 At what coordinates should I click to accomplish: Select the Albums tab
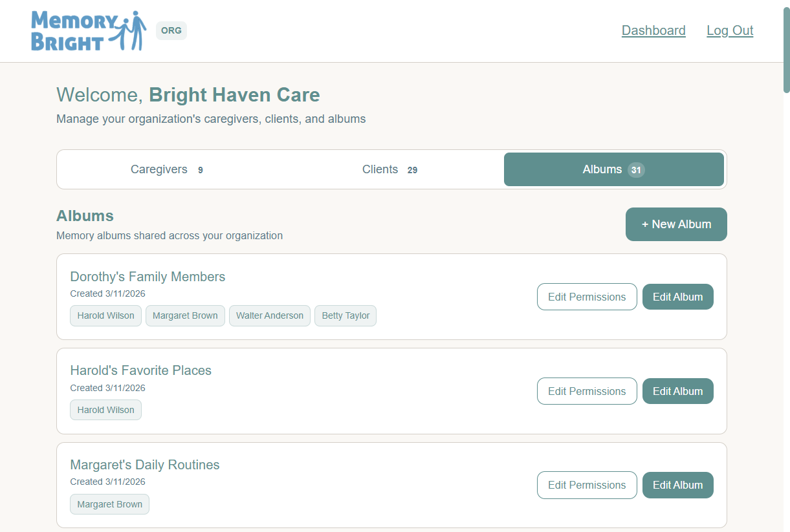coord(614,169)
